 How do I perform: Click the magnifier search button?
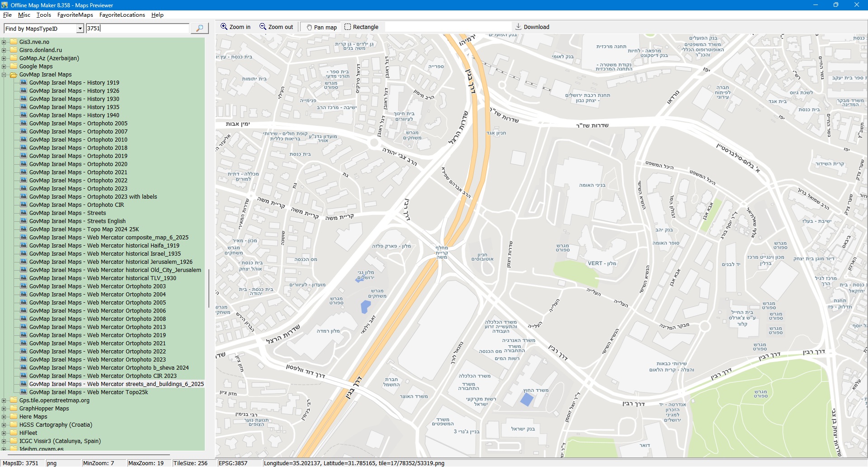199,29
